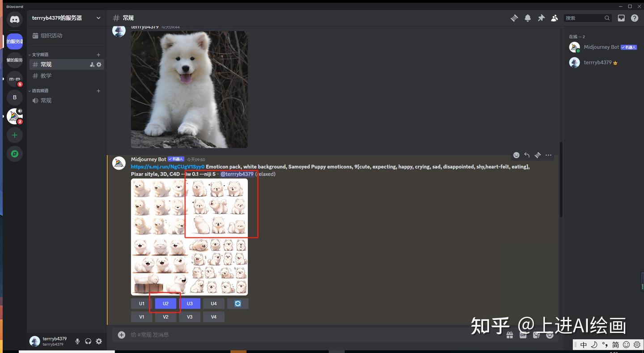Click reroll refresh button
Viewport: 644px width, 353px height.
238,303
